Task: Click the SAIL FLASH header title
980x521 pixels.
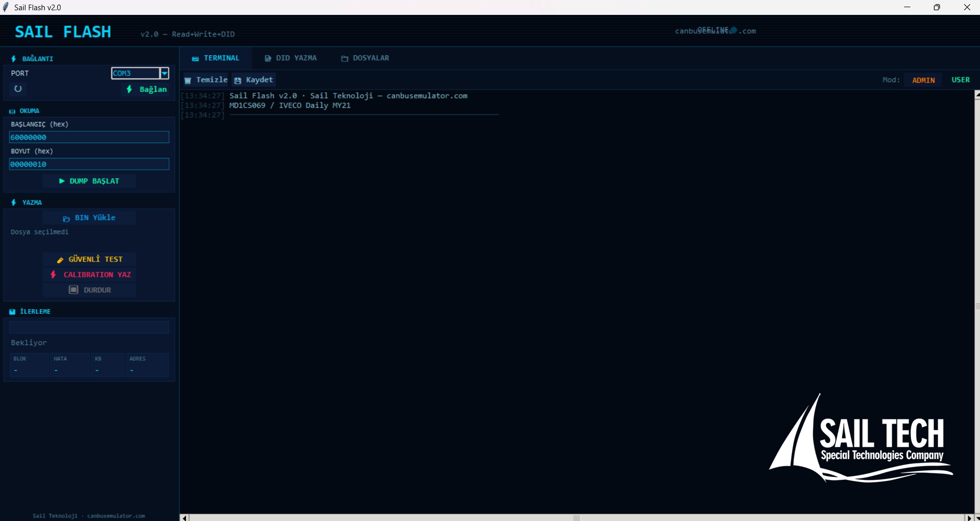Action: tap(63, 32)
